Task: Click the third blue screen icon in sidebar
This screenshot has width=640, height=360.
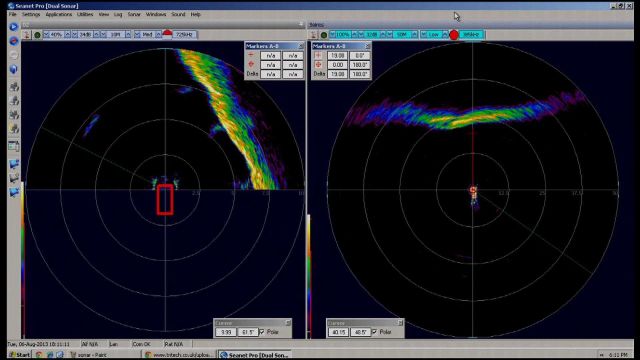Action: pos(14,192)
